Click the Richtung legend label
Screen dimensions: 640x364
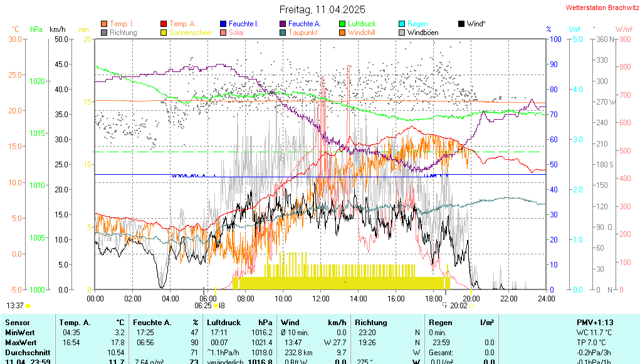click(x=123, y=33)
